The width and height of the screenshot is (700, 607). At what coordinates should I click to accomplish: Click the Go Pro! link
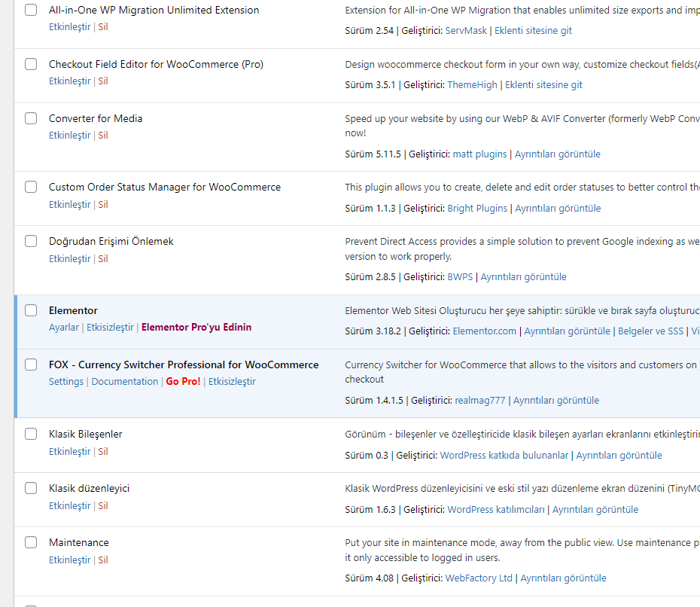[x=183, y=381]
